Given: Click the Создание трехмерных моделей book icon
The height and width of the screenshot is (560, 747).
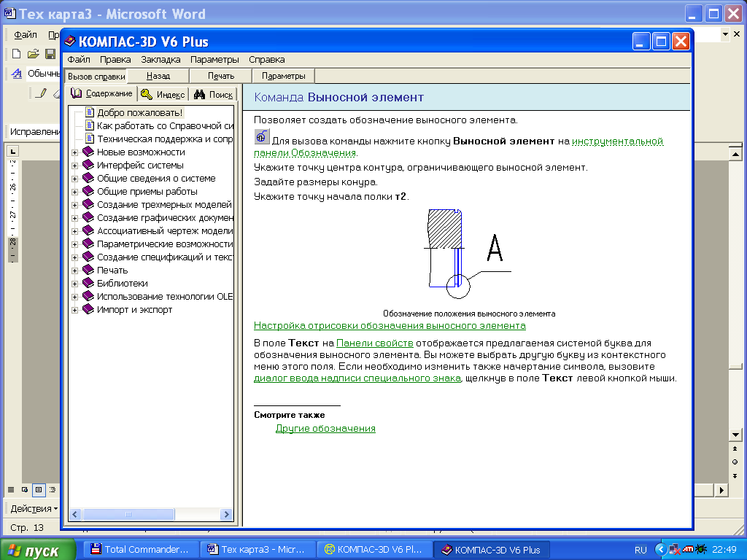Looking at the screenshot, I should [88, 204].
